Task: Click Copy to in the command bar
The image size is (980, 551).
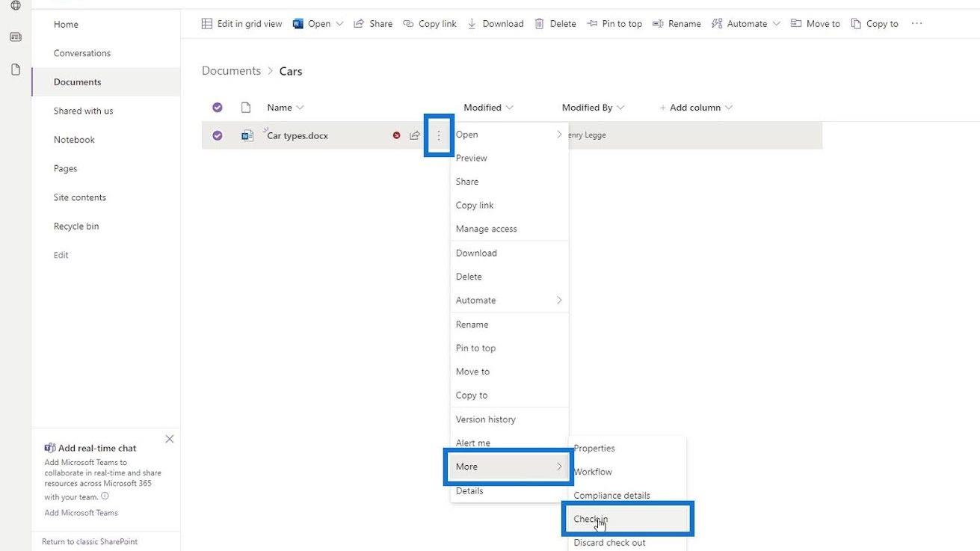Action: tap(875, 24)
